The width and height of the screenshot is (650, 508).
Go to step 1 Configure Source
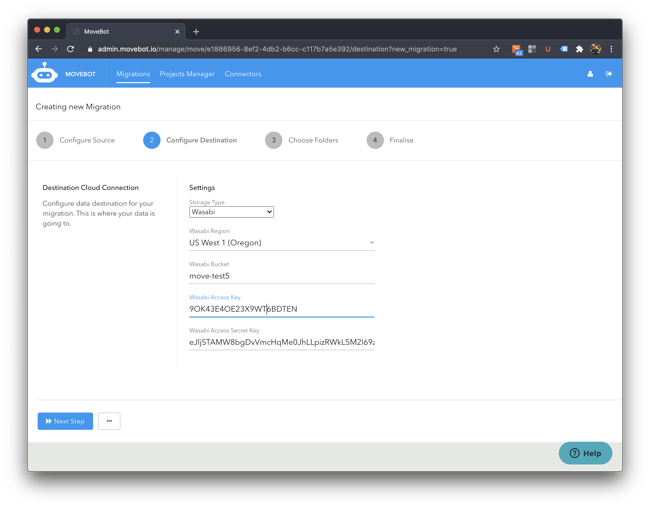pos(76,140)
